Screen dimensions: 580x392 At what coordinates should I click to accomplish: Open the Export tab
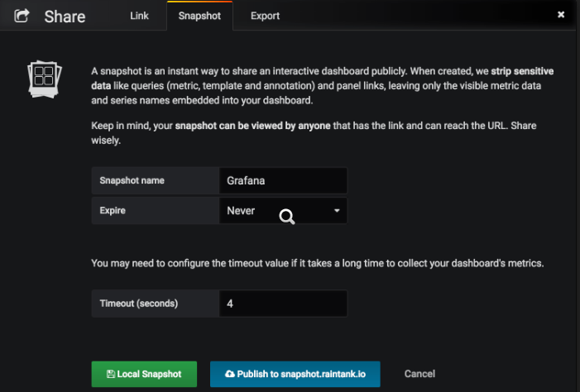pos(265,16)
